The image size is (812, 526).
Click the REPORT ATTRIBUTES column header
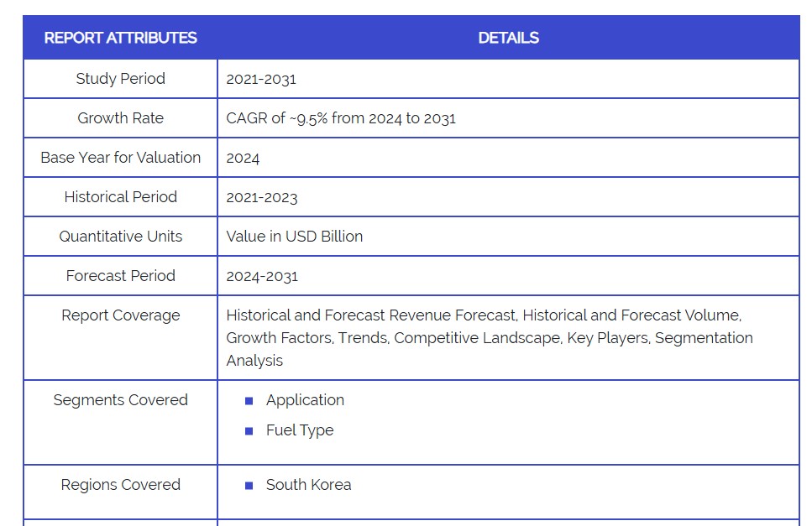tap(120, 38)
